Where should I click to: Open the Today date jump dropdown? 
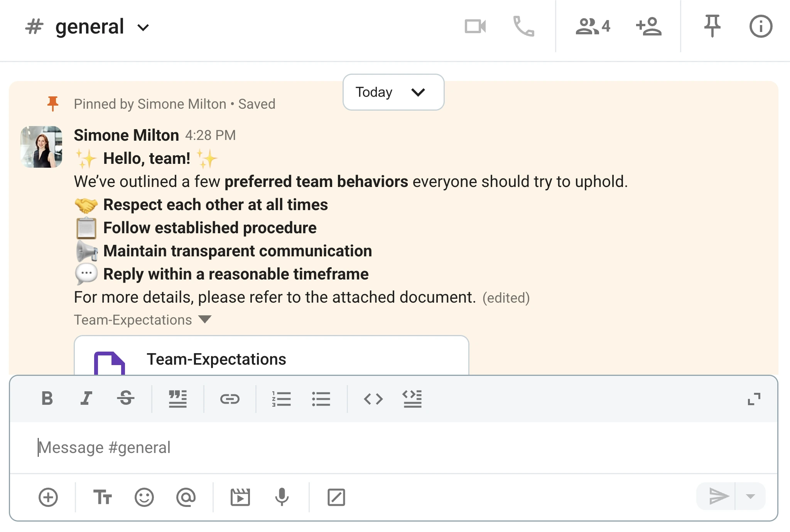pos(393,92)
